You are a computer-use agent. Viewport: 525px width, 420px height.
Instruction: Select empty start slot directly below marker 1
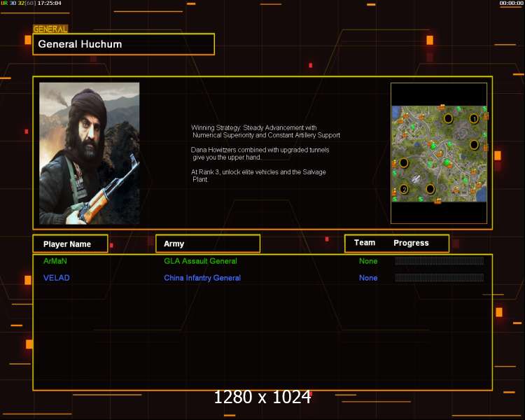click(x=474, y=145)
